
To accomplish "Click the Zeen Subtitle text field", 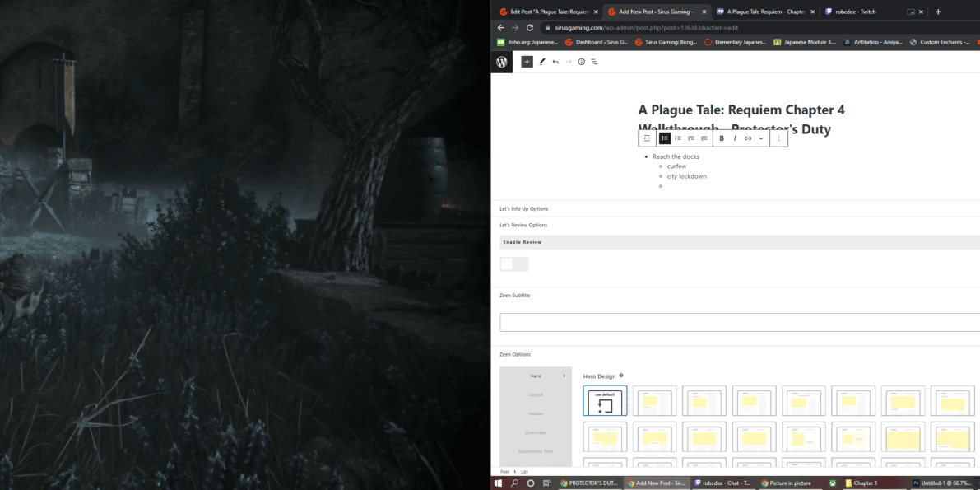I will click(x=739, y=322).
